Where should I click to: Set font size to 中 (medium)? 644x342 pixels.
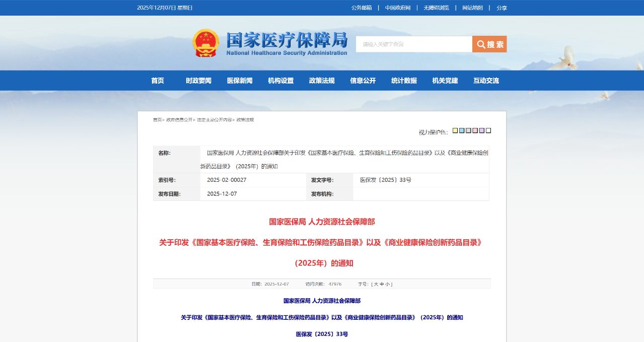tap(382, 284)
